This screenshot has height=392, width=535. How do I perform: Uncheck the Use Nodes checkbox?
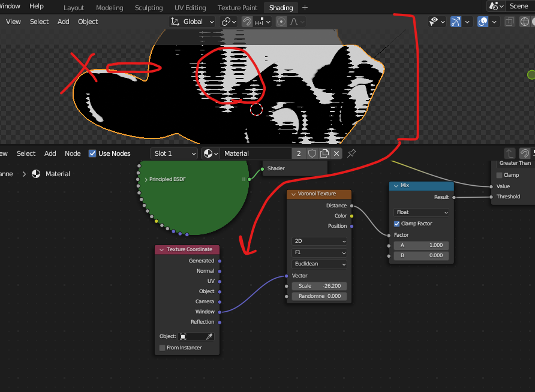point(92,153)
